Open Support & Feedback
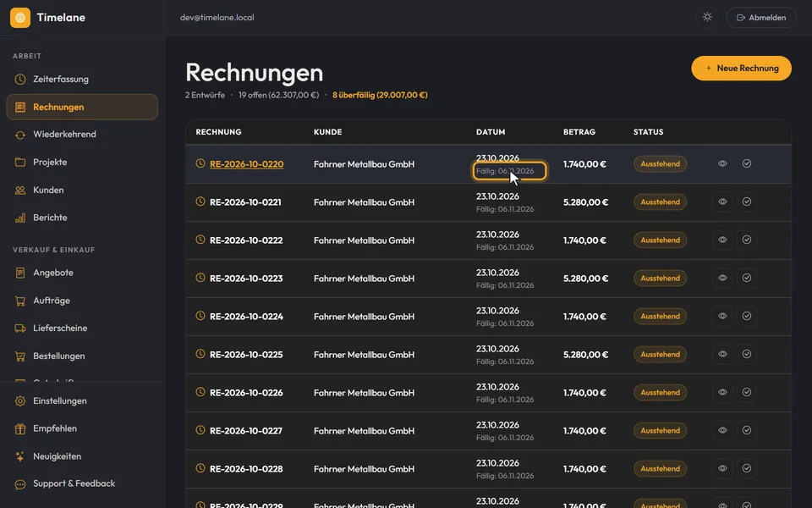 click(x=82, y=483)
